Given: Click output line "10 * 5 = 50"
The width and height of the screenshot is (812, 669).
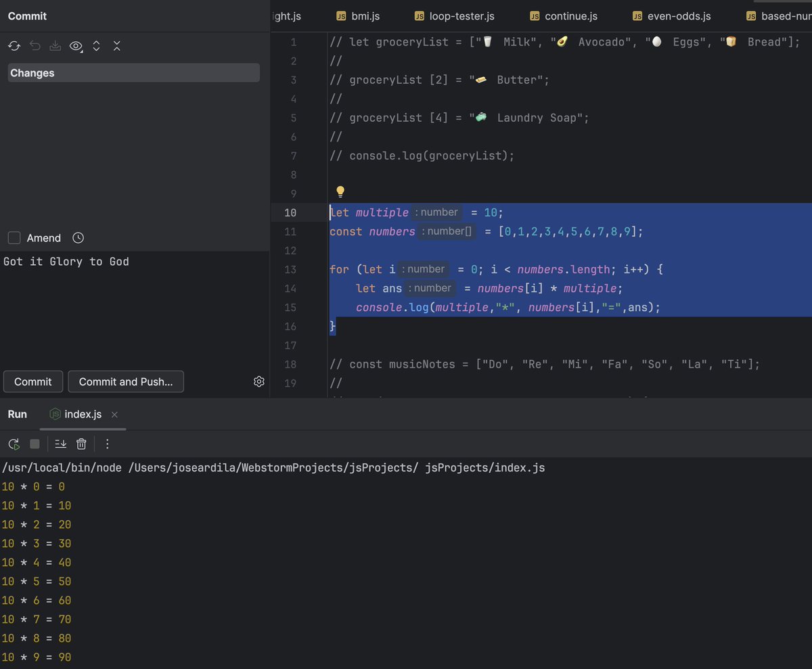Looking at the screenshot, I should click(x=37, y=582).
